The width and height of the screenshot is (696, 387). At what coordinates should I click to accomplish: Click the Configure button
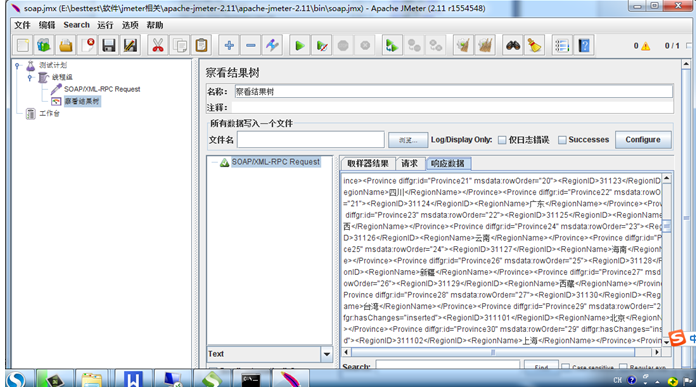coord(643,140)
